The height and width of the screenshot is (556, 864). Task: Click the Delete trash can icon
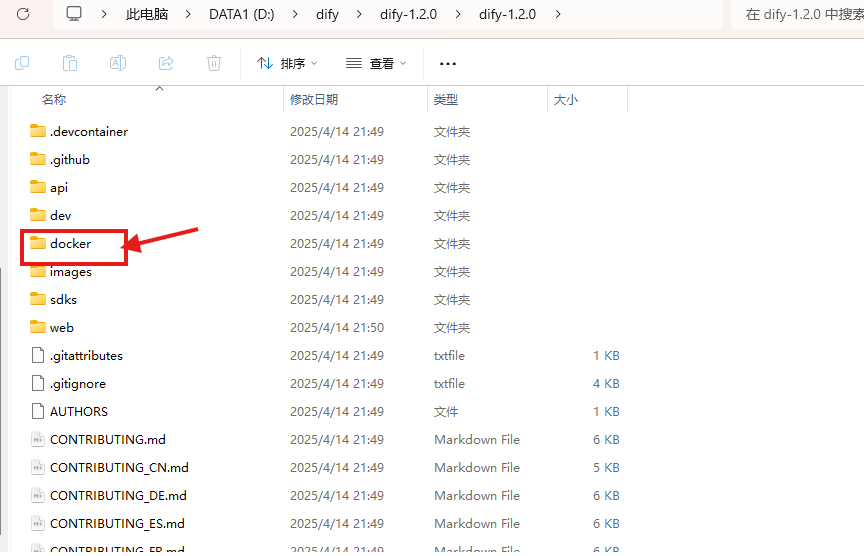[x=214, y=63]
